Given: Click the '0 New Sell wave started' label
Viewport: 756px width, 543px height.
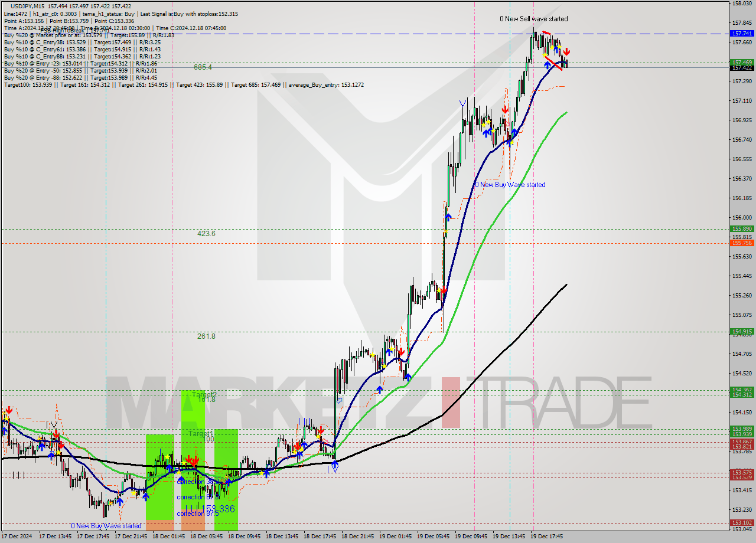Looking at the screenshot, I should click(x=534, y=19).
